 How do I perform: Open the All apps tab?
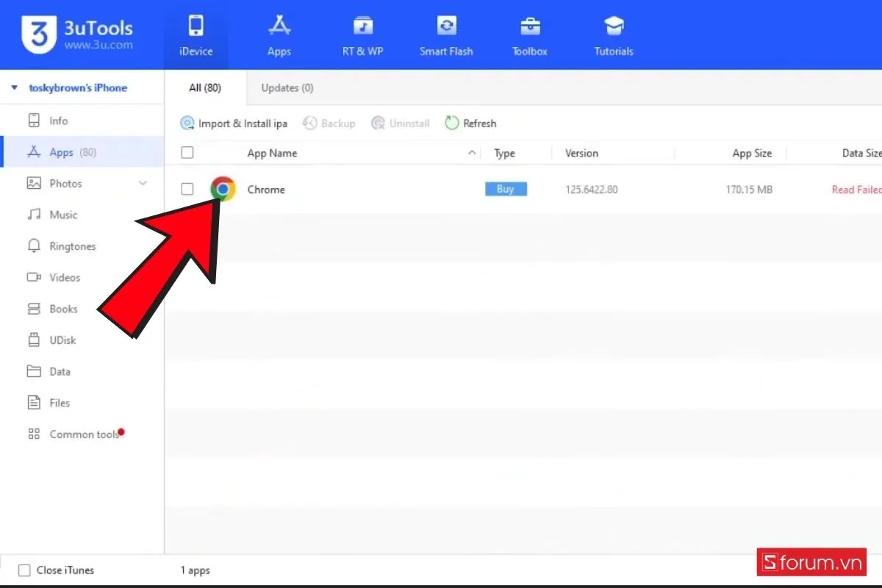[205, 87]
